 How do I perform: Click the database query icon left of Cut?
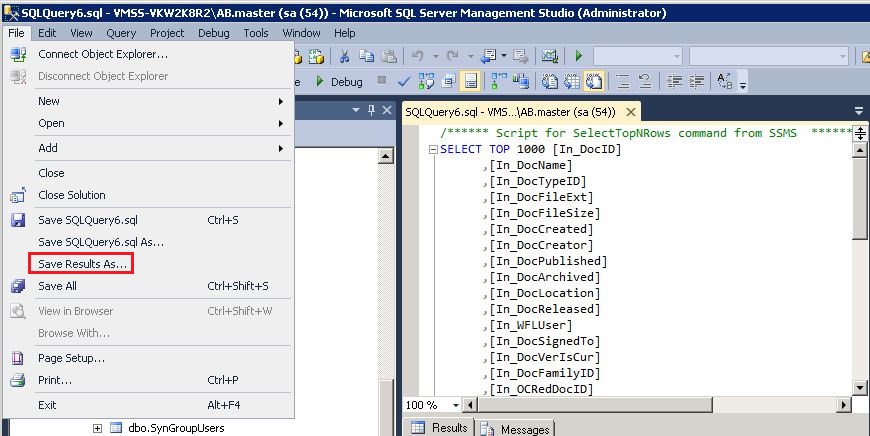[x=316, y=56]
